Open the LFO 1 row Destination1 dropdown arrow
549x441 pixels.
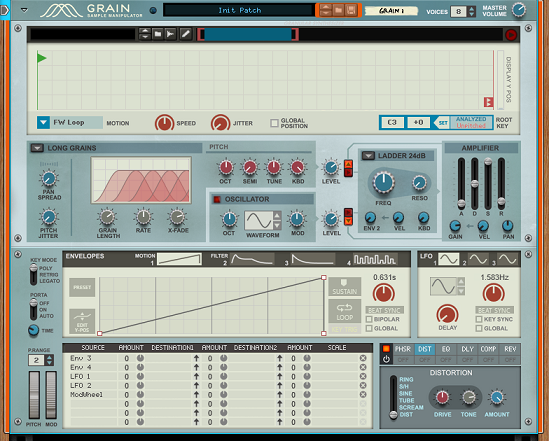[196, 376]
